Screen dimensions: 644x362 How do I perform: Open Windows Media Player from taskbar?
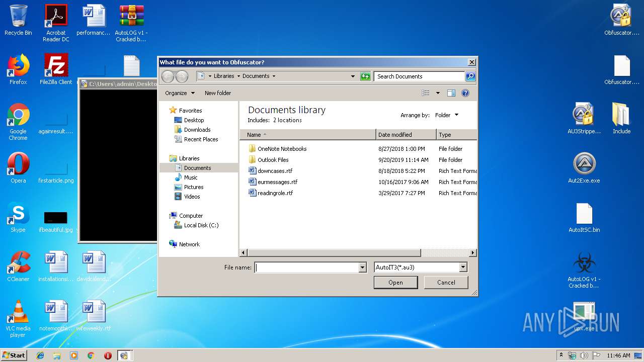pos(74,355)
